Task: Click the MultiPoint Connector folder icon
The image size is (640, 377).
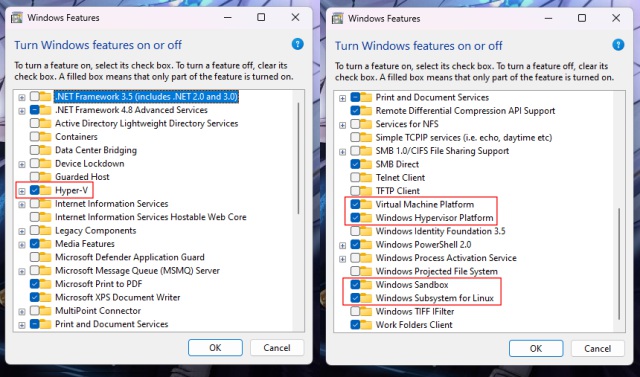Action: pyautogui.click(x=45, y=311)
